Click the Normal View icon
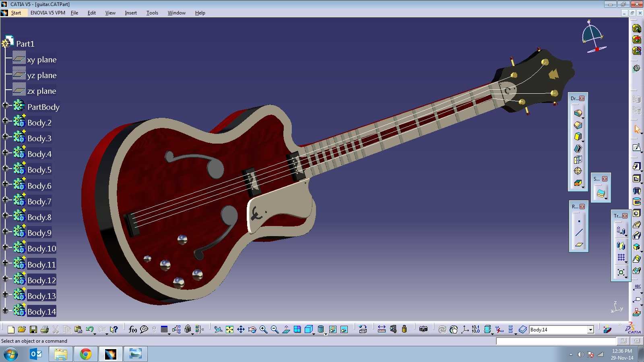 click(x=286, y=329)
